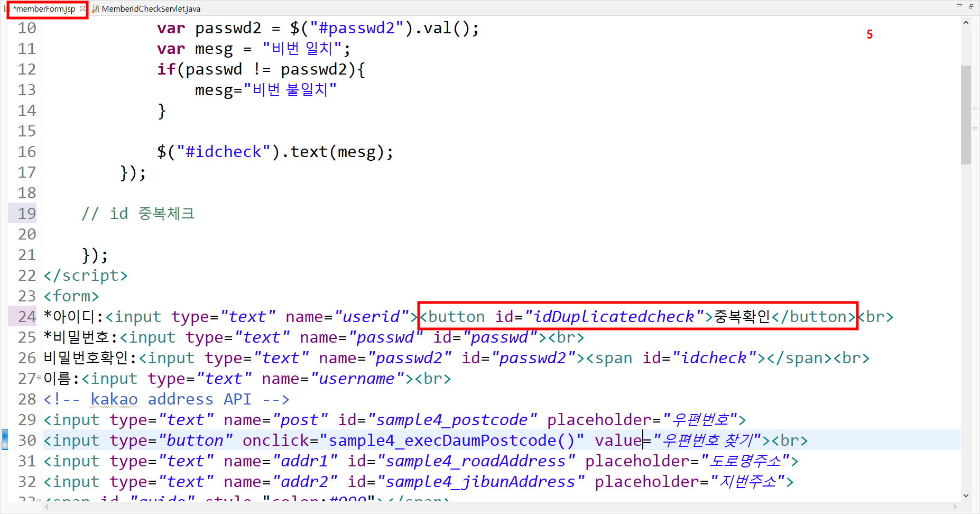This screenshot has height=514, width=980.
Task: Click the "지번주소" placeholder text
Action: (x=747, y=482)
